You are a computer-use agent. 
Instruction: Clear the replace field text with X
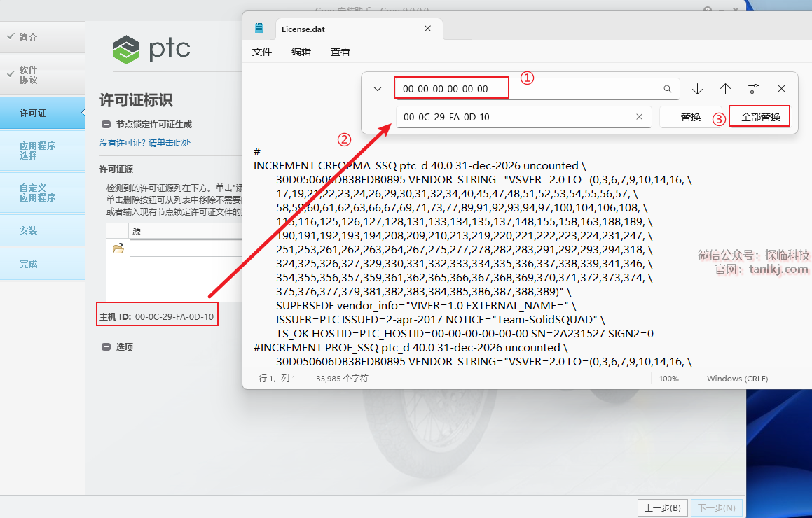pos(639,117)
